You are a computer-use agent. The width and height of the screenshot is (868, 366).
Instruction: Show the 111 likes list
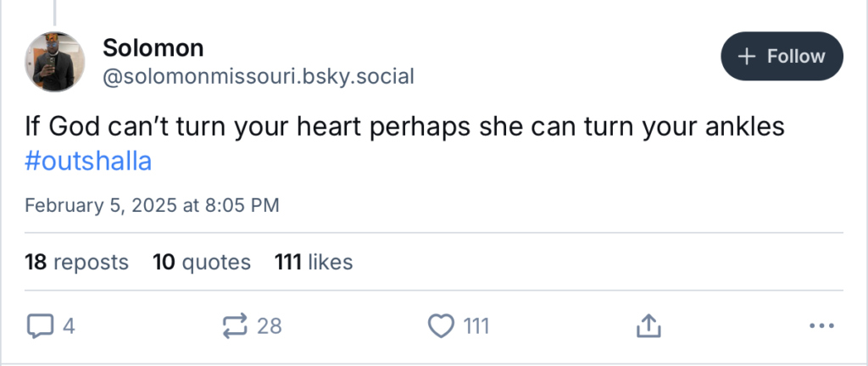pos(314,262)
